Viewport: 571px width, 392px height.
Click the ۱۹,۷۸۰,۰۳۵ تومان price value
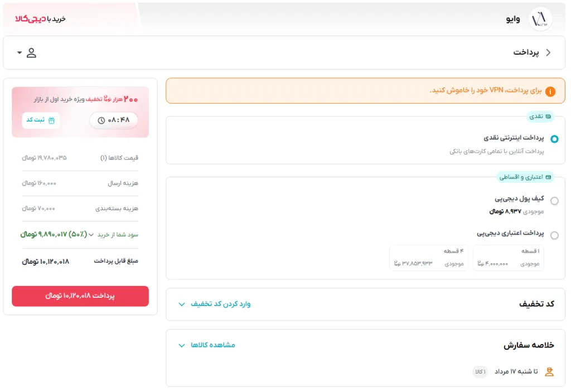click(44, 158)
